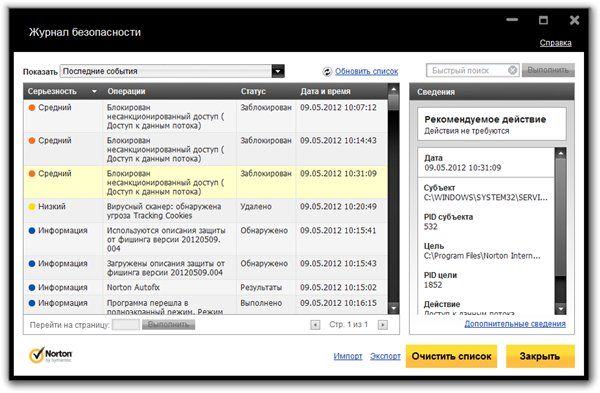Sort by the Статус column header
Screen dimensions: 600x393
click(253, 91)
